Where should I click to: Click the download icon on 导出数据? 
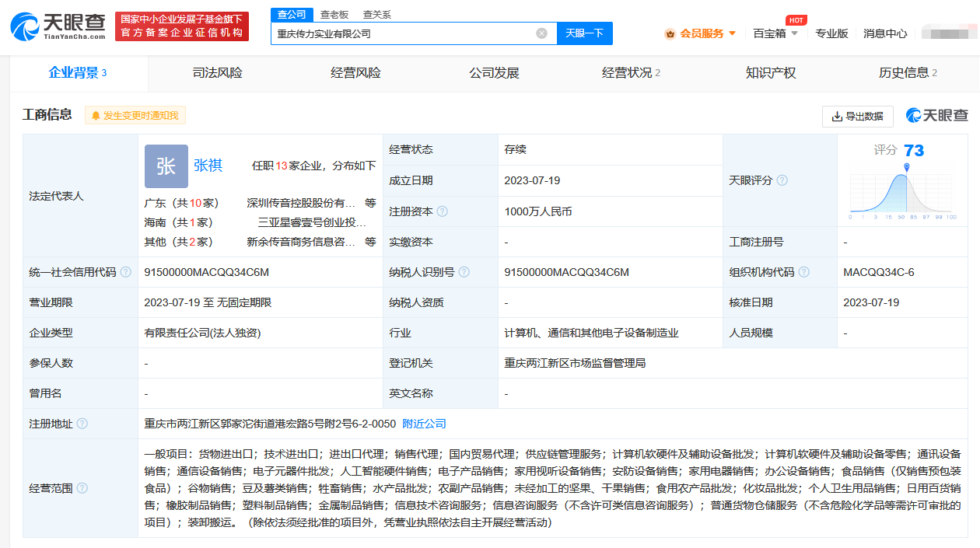tap(837, 117)
